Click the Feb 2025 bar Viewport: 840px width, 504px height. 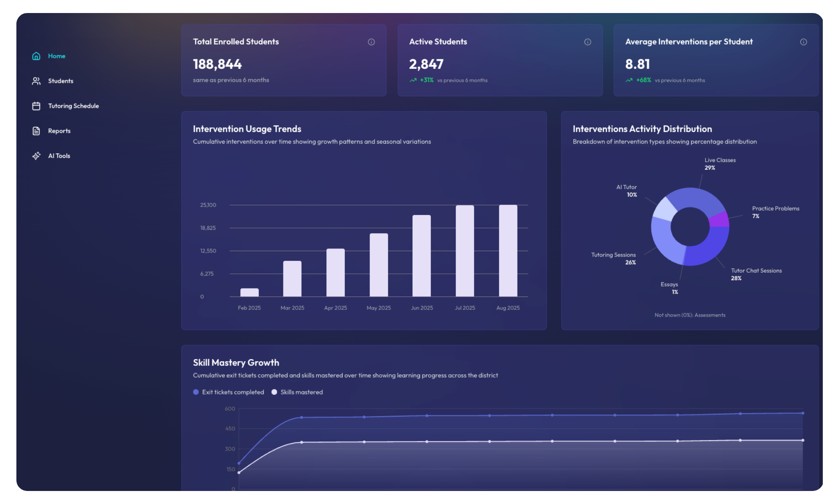pyautogui.click(x=249, y=292)
